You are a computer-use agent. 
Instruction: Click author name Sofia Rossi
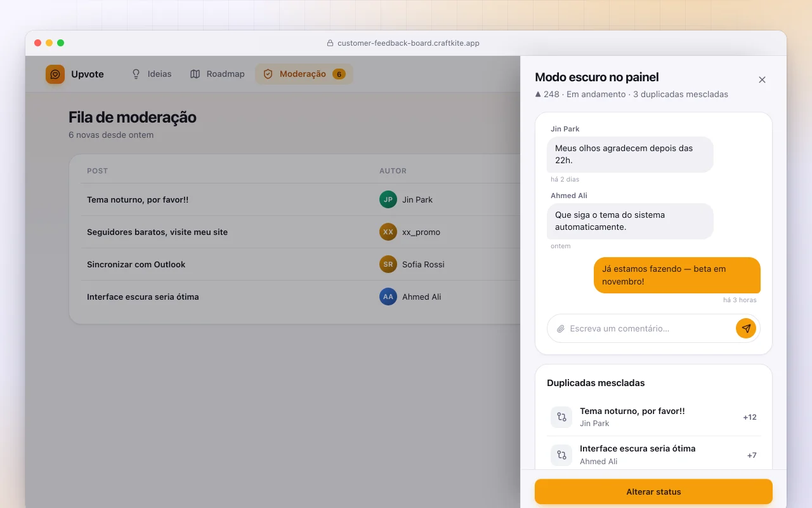coord(423,264)
